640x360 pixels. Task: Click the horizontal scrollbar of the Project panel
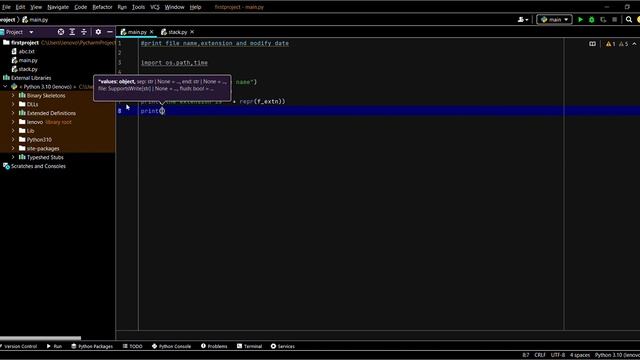40,338
